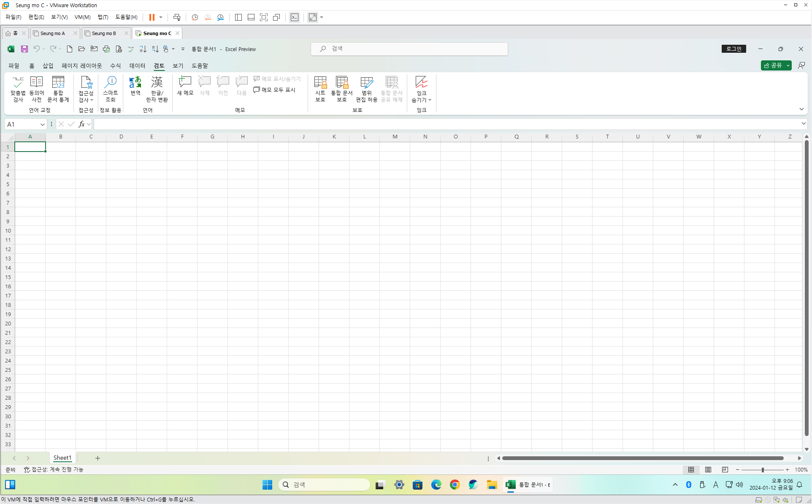Viewport: 812px width, 504px height.
Task: Switch to Page Layout view in status bar
Action: coord(708,469)
